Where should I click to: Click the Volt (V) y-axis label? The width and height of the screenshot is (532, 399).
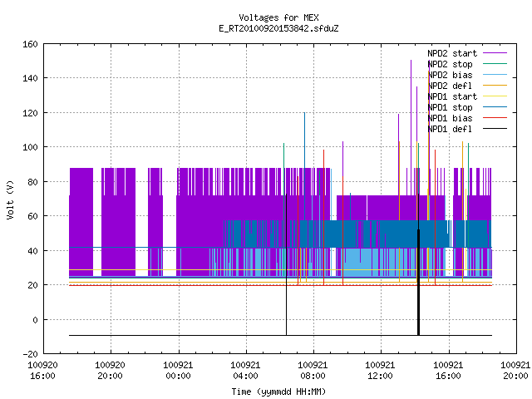(10, 199)
